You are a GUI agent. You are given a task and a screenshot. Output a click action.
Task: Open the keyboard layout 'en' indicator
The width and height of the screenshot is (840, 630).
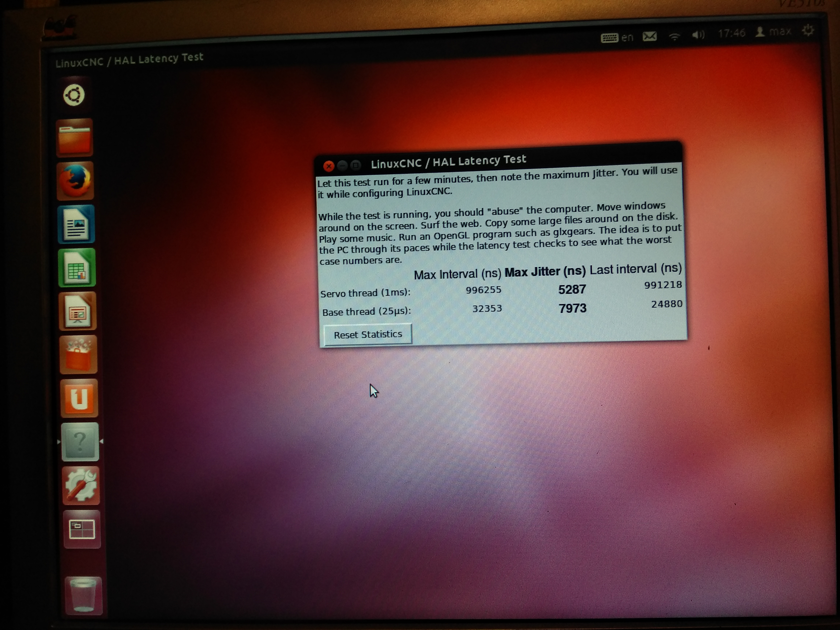click(x=617, y=38)
